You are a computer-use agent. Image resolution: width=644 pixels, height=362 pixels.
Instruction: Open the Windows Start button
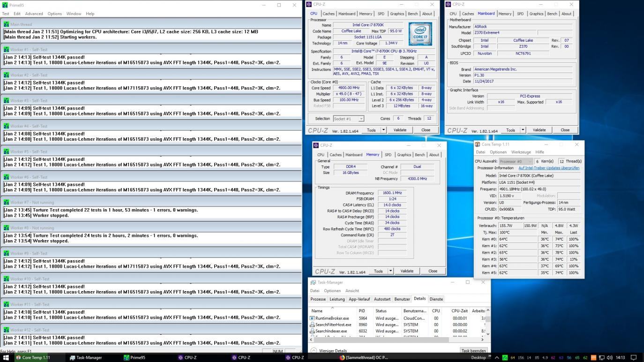[7, 357]
